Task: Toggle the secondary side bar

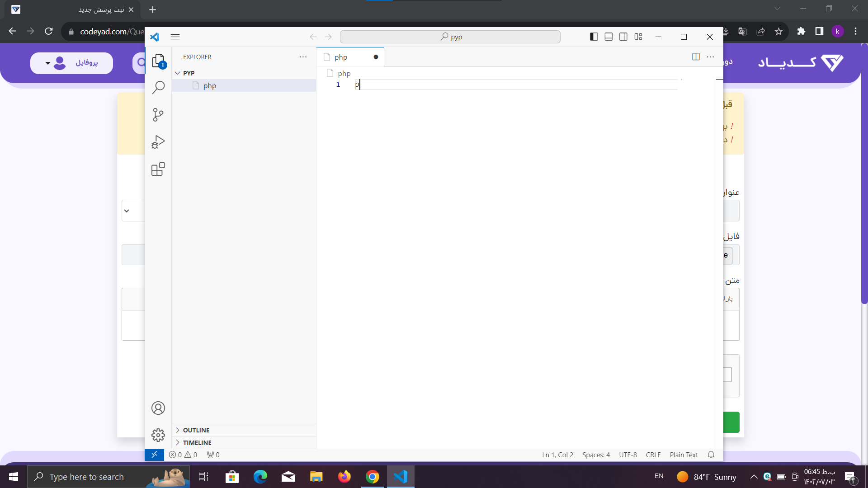Action: (x=623, y=37)
